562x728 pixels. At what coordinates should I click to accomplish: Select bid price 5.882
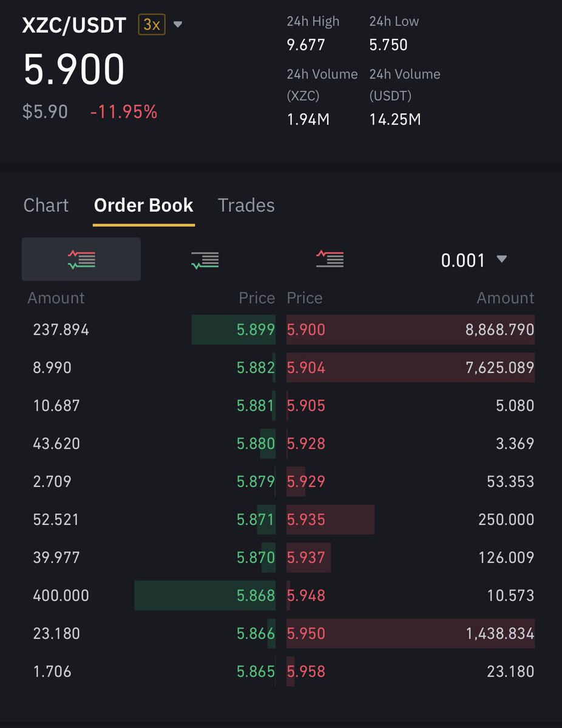click(256, 368)
